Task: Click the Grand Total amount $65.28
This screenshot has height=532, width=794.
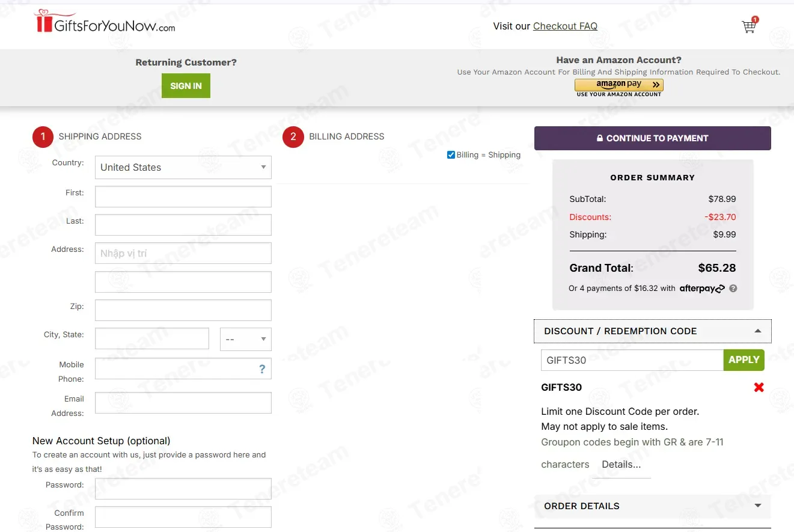Action: 717,268
